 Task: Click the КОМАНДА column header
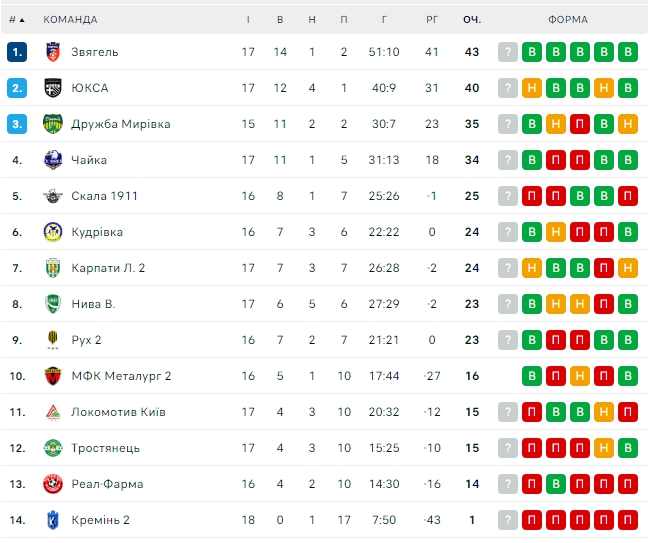[70, 19]
